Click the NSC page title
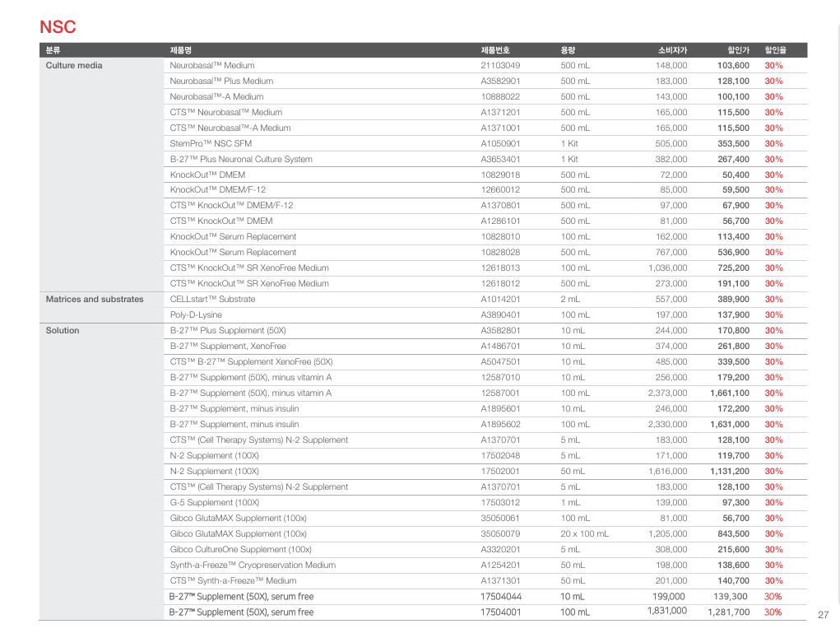840x633 pixels. (58, 27)
